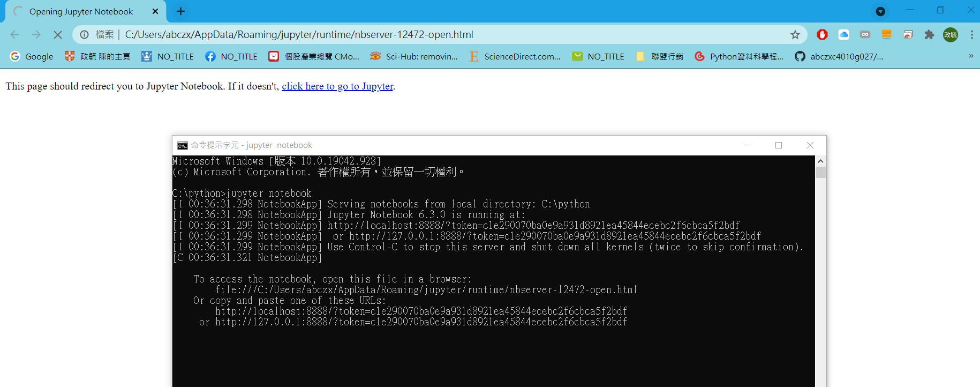Open the Facebook NO_TITLE bookmark

(x=231, y=56)
